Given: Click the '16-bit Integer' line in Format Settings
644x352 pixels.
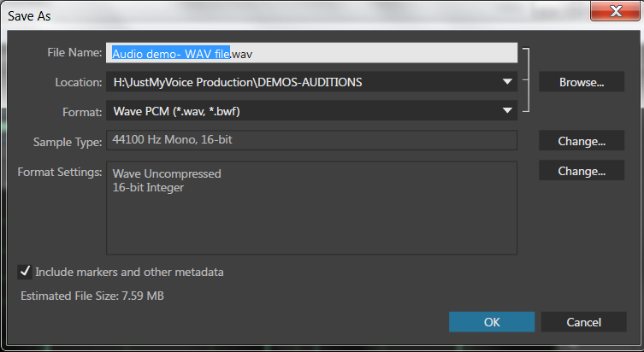Looking at the screenshot, I should (148, 187).
